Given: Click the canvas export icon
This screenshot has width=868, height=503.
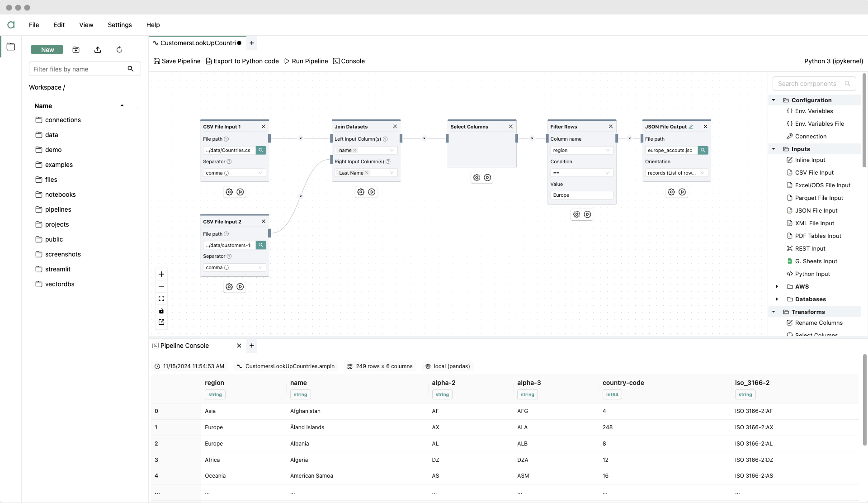Looking at the screenshot, I should (x=161, y=322).
